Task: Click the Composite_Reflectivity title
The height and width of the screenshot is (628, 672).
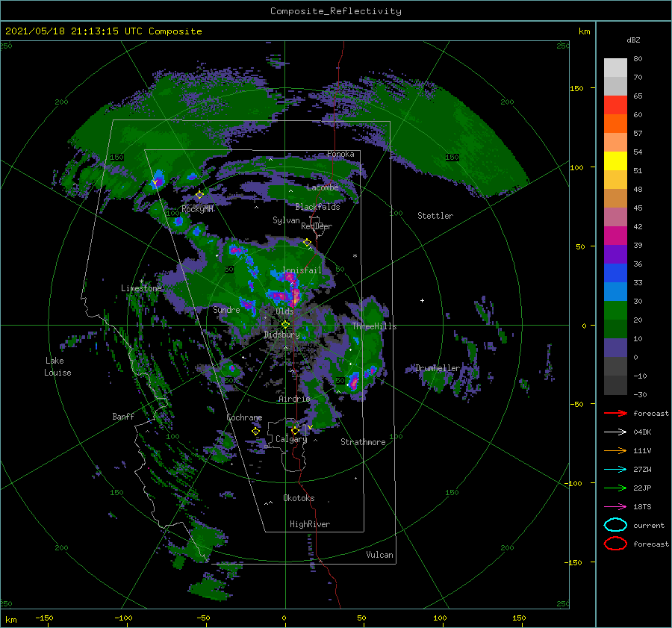Action: (x=335, y=11)
